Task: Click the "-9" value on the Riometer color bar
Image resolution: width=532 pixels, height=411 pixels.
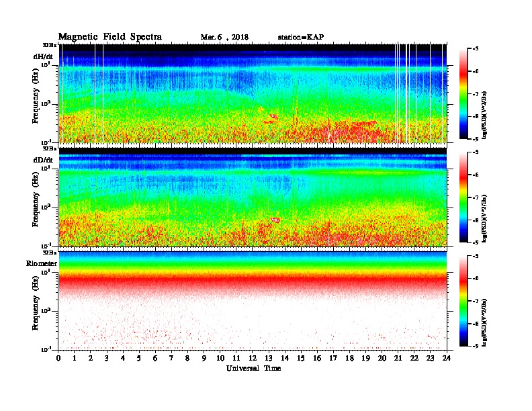Action: tap(476, 346)
